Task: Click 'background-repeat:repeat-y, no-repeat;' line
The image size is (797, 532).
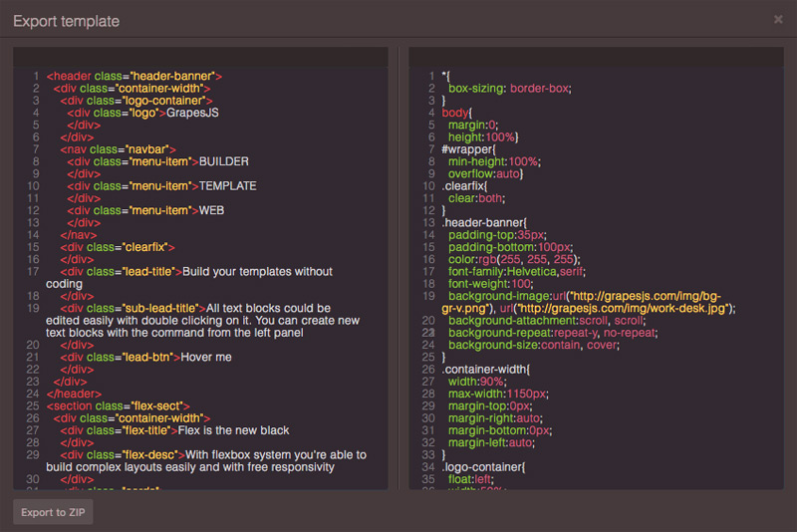Action: [x=553, y=333]
